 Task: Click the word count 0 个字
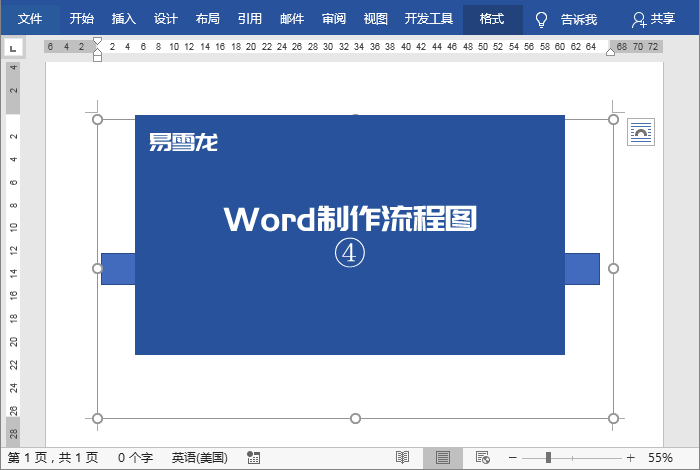pos(135,458)
